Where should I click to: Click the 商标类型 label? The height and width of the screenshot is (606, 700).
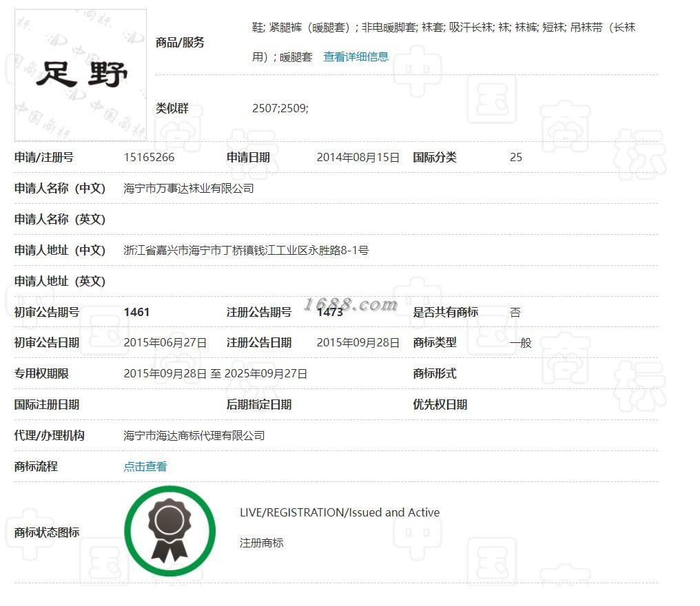tap(434, 343)
